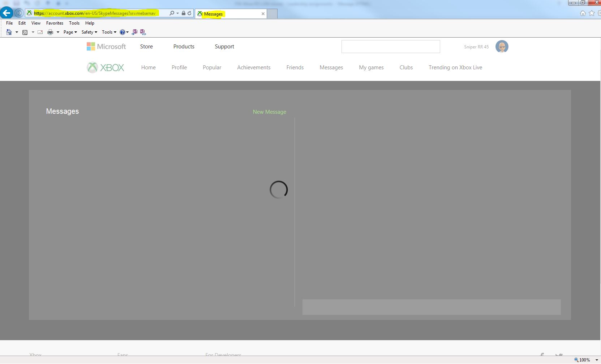
Task: Go to Xbox Home nav link
Action: coord(149,68)
